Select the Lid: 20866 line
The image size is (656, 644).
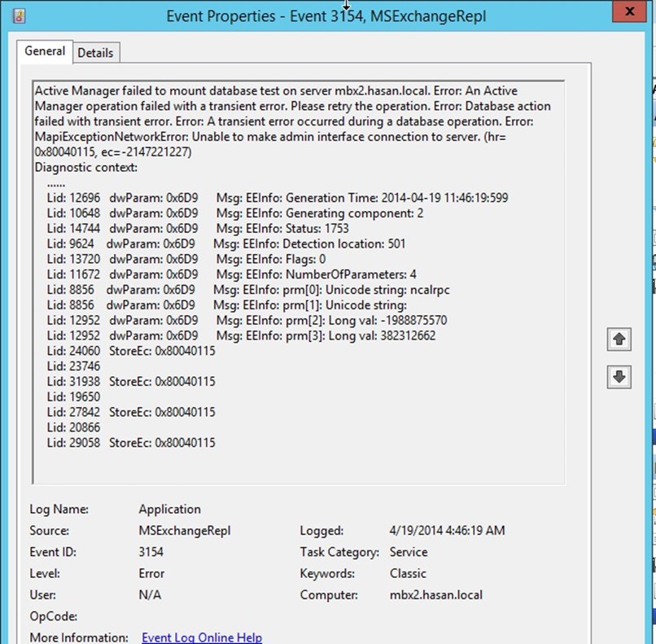[x=73, y=427]
